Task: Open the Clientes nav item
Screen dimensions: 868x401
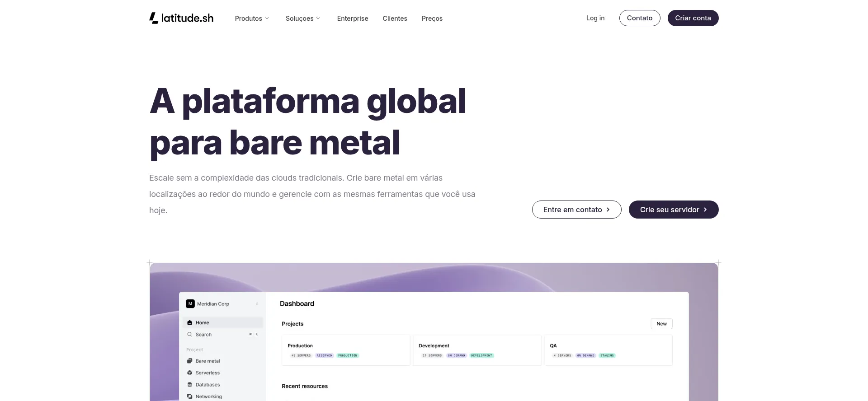Action: (395, 19)
